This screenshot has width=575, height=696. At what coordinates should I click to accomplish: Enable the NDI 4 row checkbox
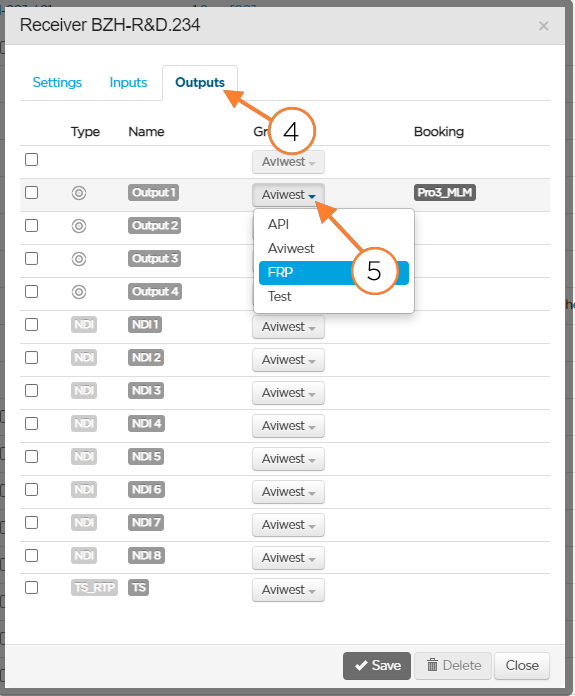(x=32, y=423)
